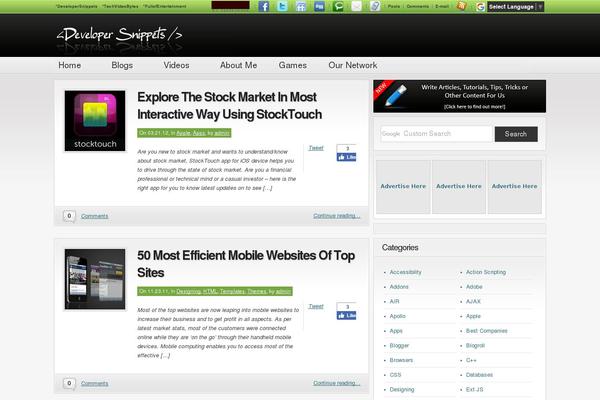Open 50 Most Efficient Mobile Websites title
600x400 pixels.
coord(246,264)
